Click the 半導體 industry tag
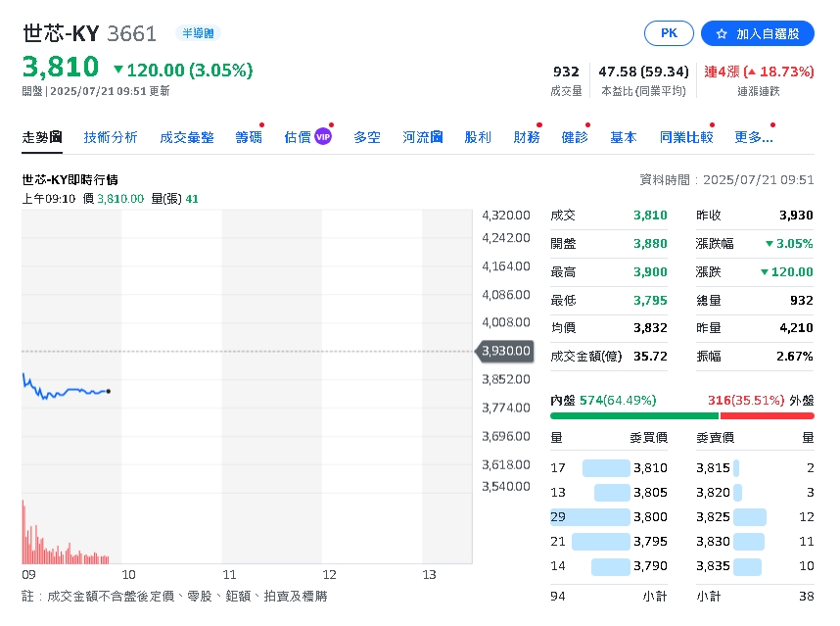The width and height of the screenshot is (840, 626). coord(198,32)
